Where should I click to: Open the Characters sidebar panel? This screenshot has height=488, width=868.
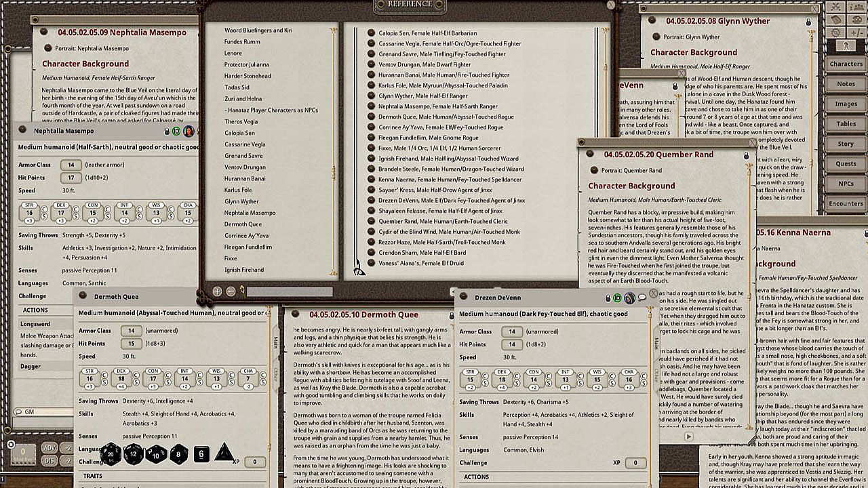[846, 64]
